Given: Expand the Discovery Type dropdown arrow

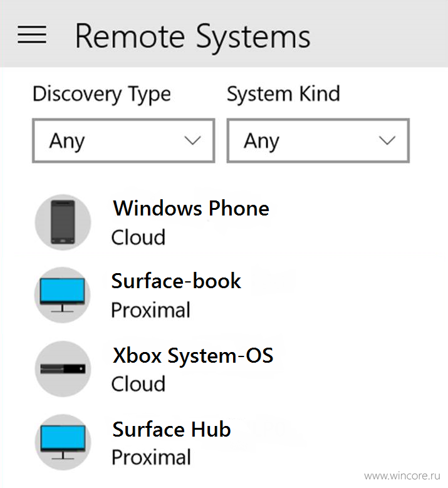Looking at the screenshot, I should [192, 141].
